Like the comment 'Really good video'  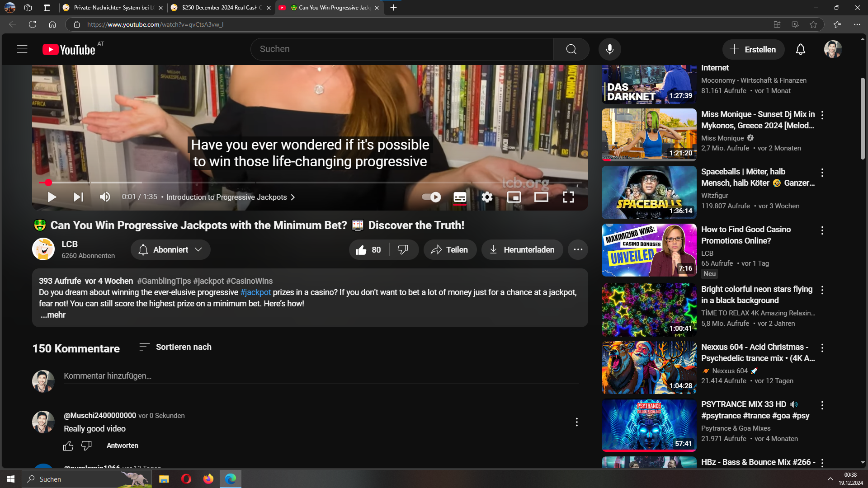[x=68, y=446]
